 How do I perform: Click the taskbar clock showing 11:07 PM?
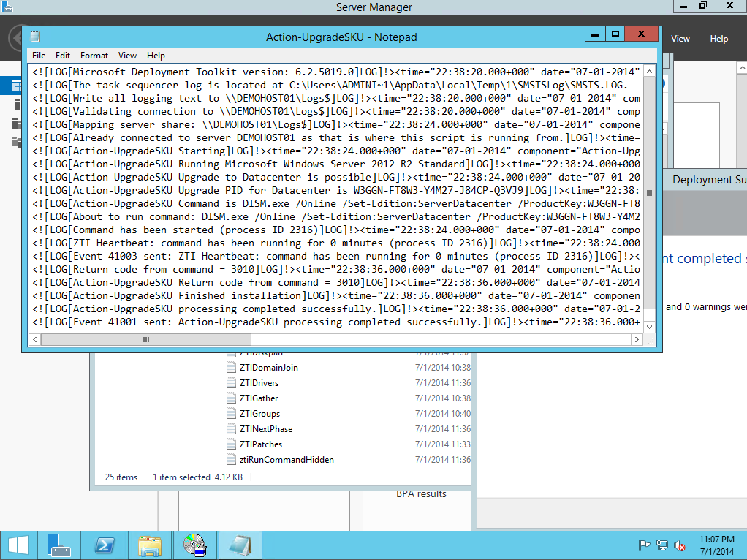pyautogui.click(x=716, y=545)
